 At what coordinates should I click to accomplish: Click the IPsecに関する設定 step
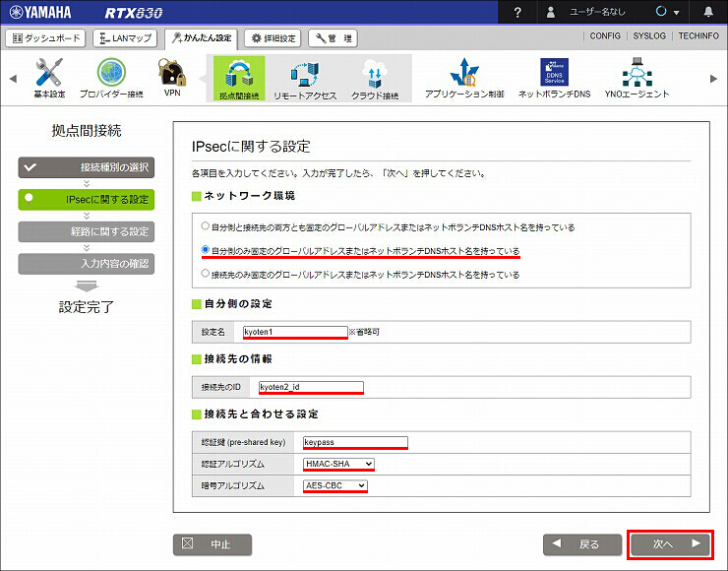(87, 199)
